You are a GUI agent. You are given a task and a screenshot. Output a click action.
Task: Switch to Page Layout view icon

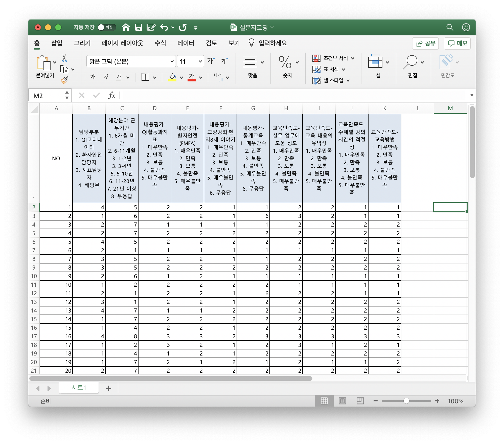342,401
